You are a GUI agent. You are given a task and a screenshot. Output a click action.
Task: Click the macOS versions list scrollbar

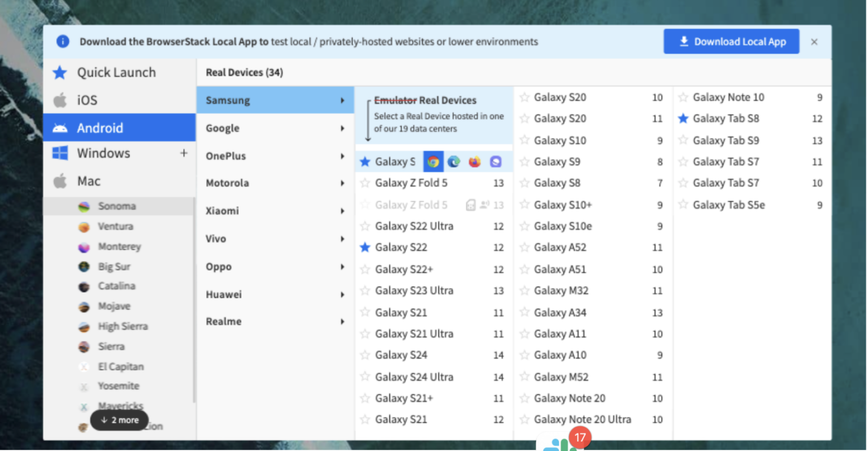coord(194,300)
